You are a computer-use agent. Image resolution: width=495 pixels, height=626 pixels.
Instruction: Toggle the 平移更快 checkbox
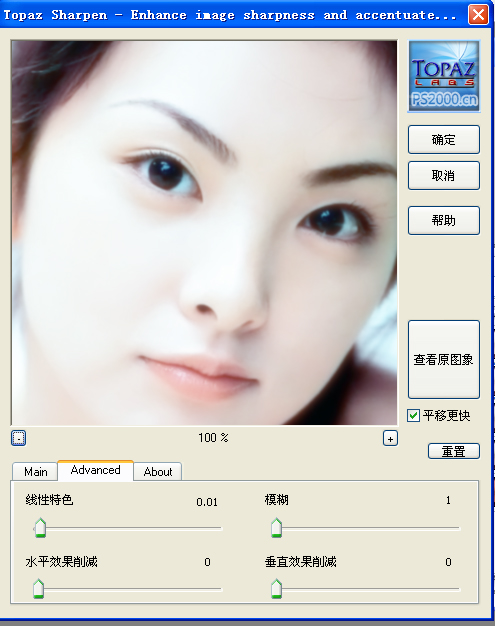414,416
